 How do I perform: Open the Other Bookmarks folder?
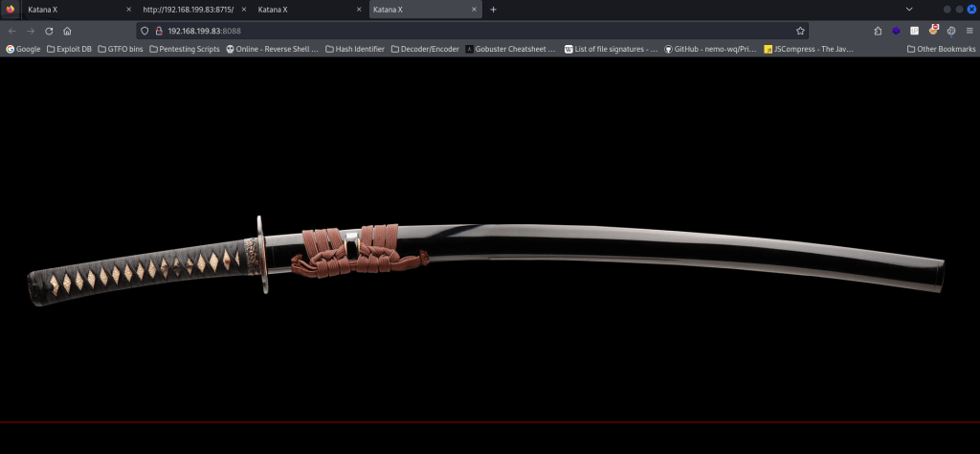tap(939, 49)
